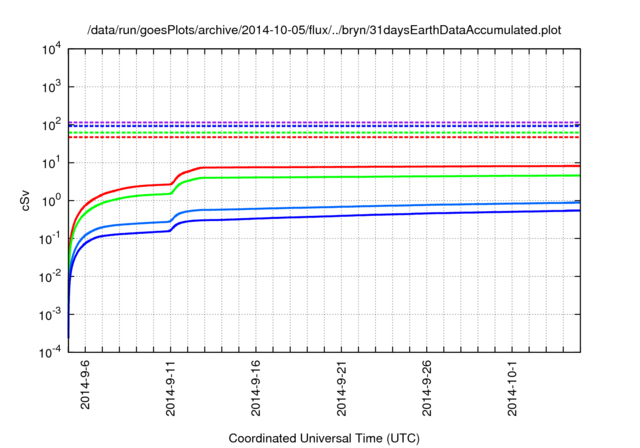Image resolution: width=640 pixels, height=448 pixels.
Task: Click the Coordinated Universal Time axis label
Action: tap(324, 438)
